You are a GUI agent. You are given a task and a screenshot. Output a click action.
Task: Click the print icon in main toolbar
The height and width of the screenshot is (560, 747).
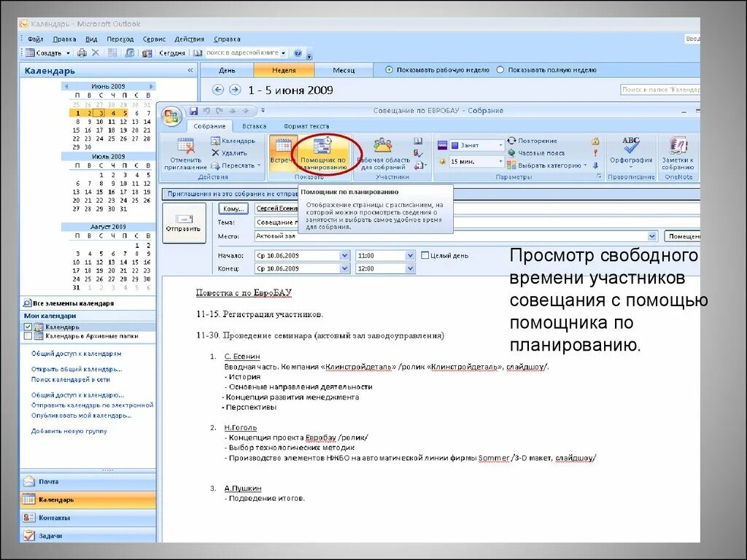coord(82,52)
